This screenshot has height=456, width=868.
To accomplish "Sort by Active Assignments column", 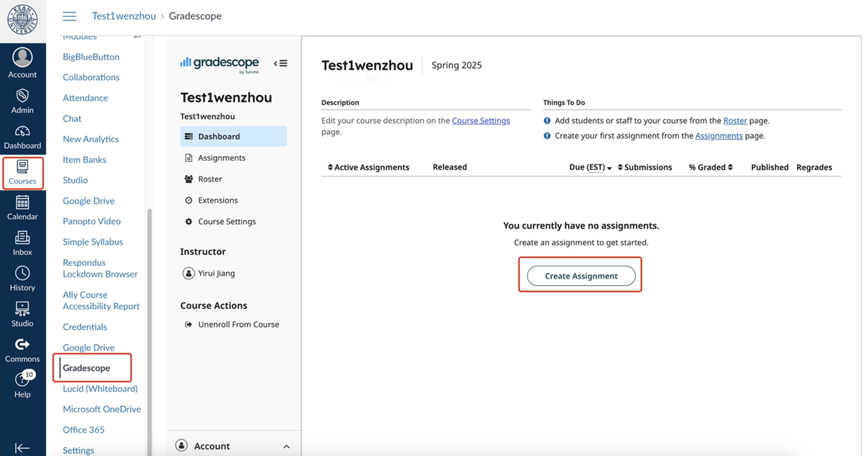I will 368,167.
